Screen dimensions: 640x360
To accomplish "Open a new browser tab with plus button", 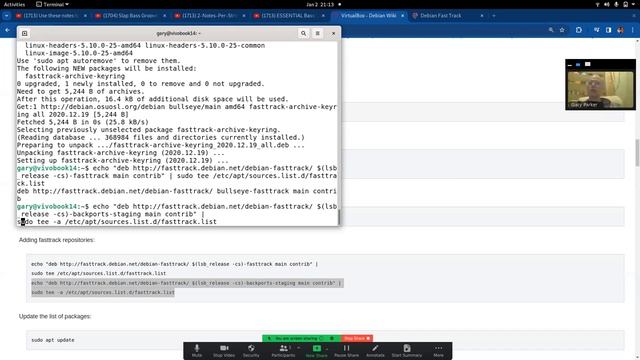I will [493, 16].
